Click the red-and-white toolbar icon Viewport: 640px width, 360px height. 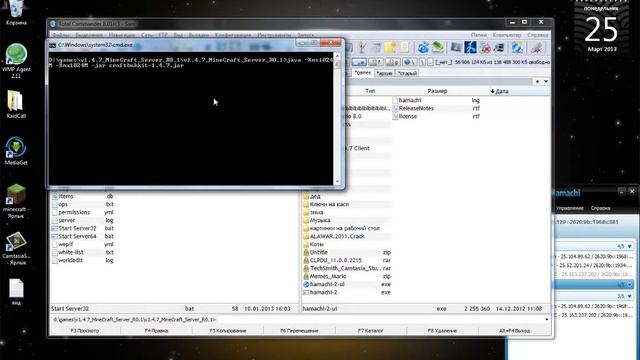pyautogui.click(x=485, y=48)
